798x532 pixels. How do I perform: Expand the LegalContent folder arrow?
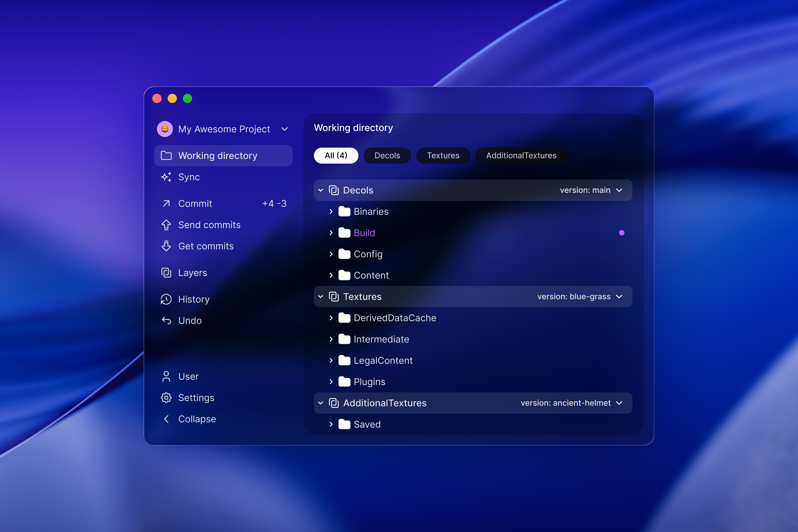point(331,360)
